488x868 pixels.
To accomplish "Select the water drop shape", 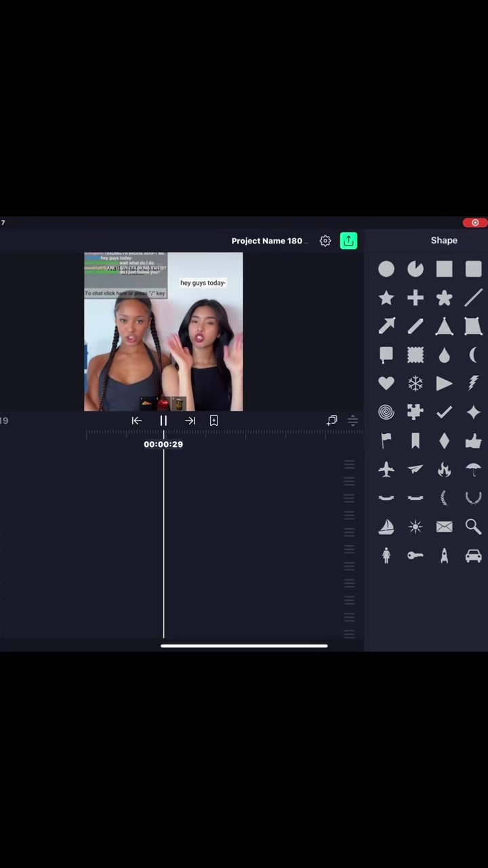I will point(444,355).
